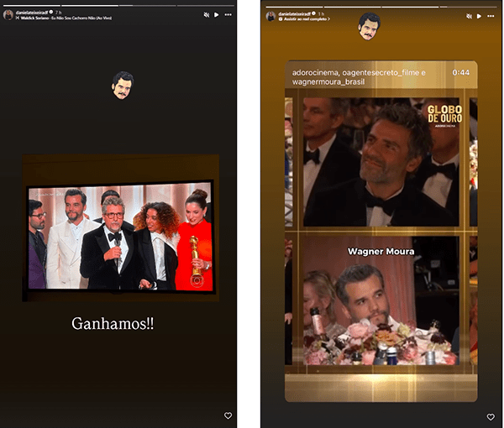Tap the cartoon face sticker on right story
The image size is (504, 428).
pyautogui.click(x=370, y=26)
